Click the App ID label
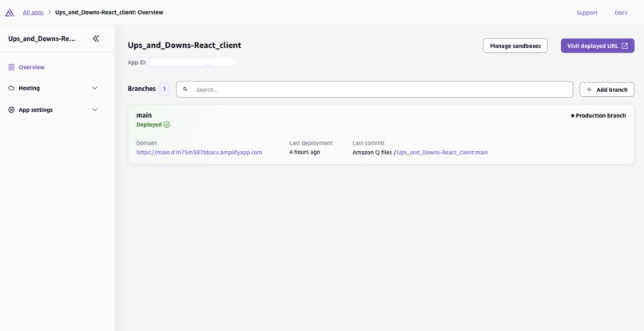This screenshot has height=331, width=644. click(x=137, y=62)
